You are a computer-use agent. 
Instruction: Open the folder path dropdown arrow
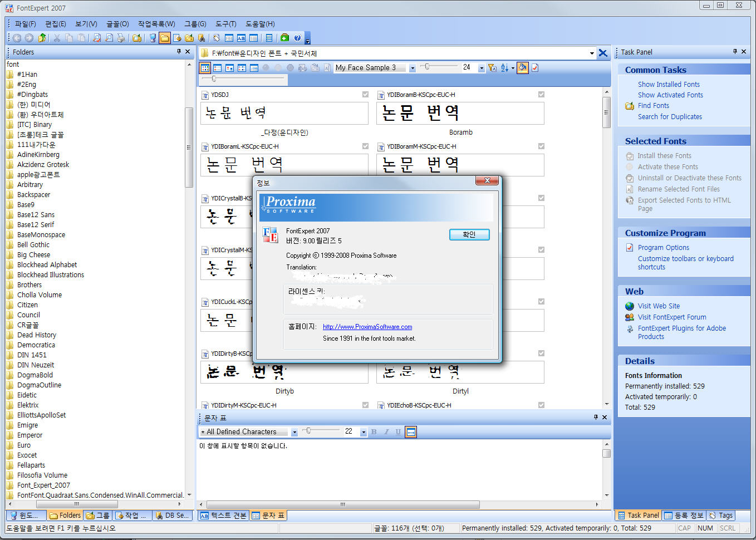[592, 53]
